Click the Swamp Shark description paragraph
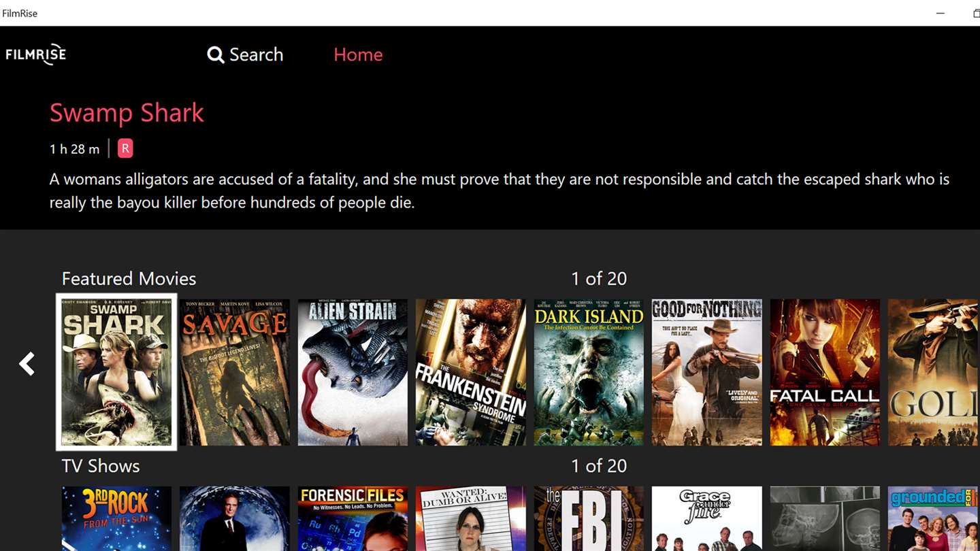 pyautogui.click(x=500, y=190)
